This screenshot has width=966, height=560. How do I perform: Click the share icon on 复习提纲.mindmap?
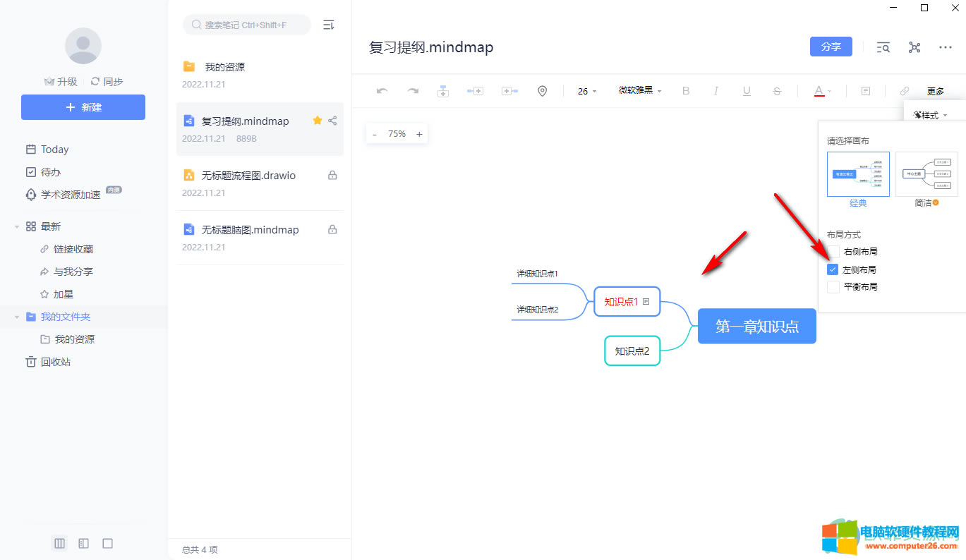332,121
